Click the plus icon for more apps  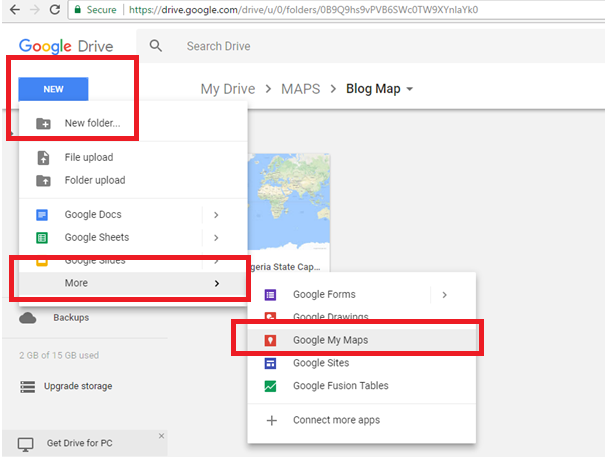click(272, 420)
